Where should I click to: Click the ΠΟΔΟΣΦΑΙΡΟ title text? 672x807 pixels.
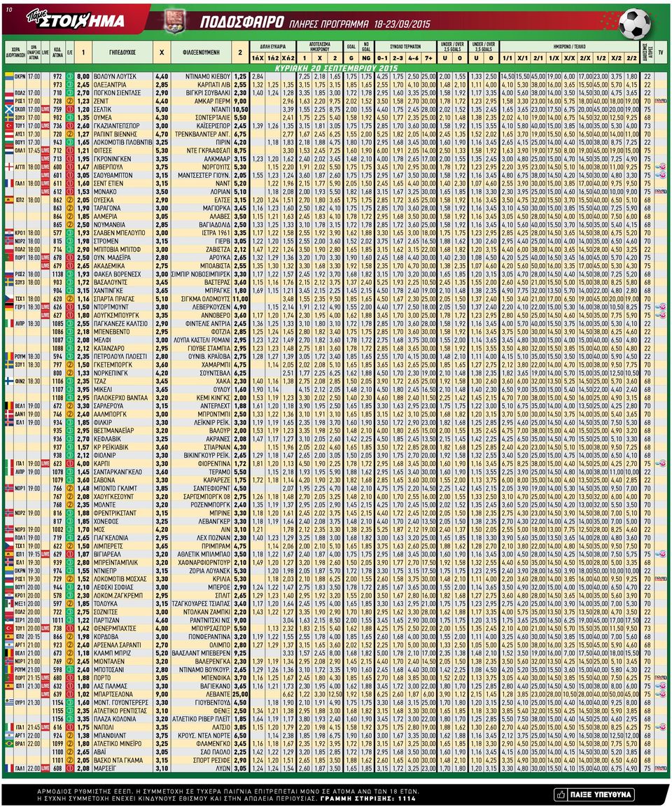(x=241, y=22)
